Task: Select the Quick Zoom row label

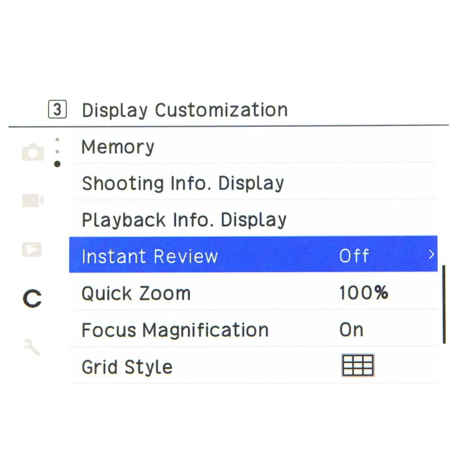Action: (x=136, y=293)
